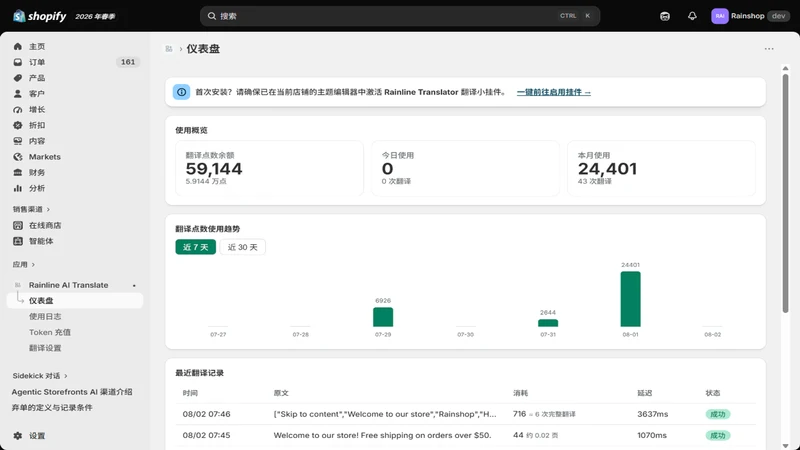Click the search magnifier icon
The height and width of the screenshot is (450, 800).
[212, 16]
